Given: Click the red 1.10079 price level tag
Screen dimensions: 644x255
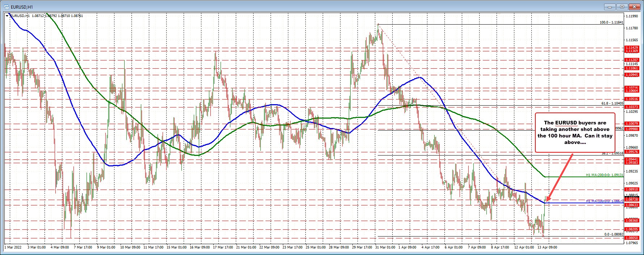Looking at the screenshot, I should (x=632, y=124).
